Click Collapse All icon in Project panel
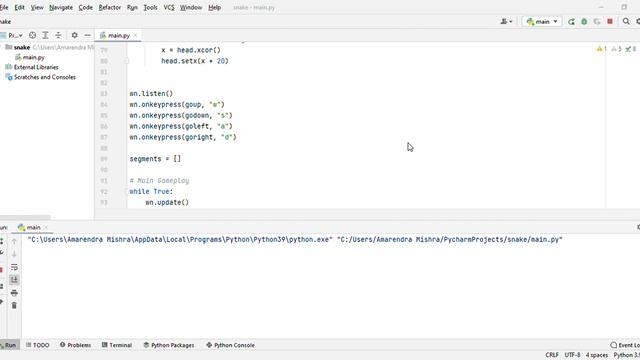This screenshot has width=640, height=360. tap(58, 36)
